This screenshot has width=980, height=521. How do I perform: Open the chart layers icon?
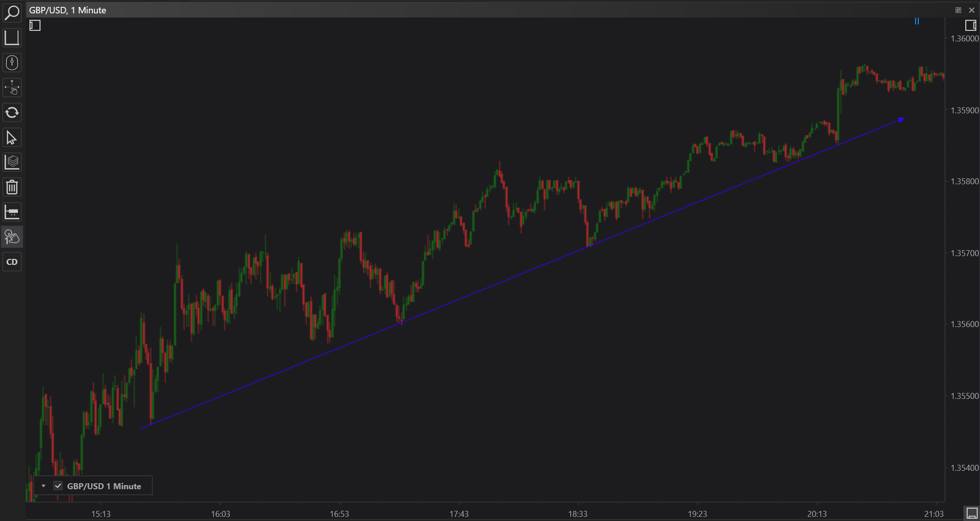[x=12, y=162]
